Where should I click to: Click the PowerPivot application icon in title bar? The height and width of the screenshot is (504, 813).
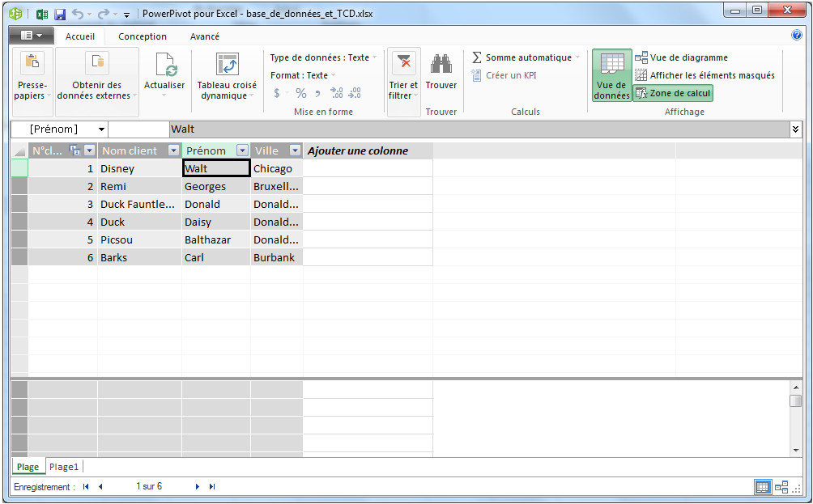(15, 14)
